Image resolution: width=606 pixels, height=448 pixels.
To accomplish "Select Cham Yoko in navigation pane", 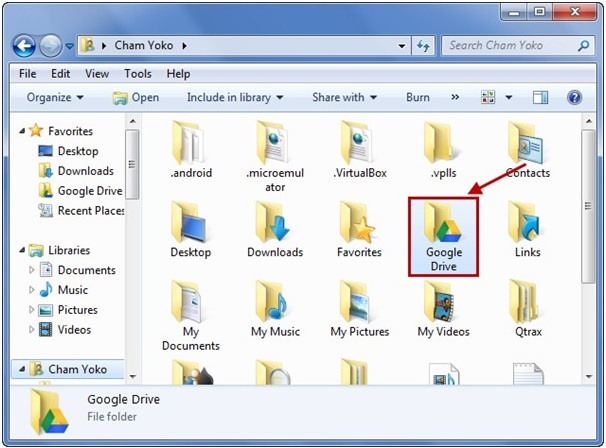I will click(68, 369).
